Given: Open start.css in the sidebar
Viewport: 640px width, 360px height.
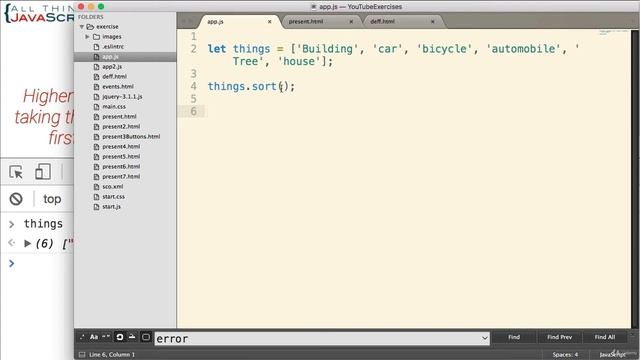Looking at the screenshot, I should [x=113, y=196].
